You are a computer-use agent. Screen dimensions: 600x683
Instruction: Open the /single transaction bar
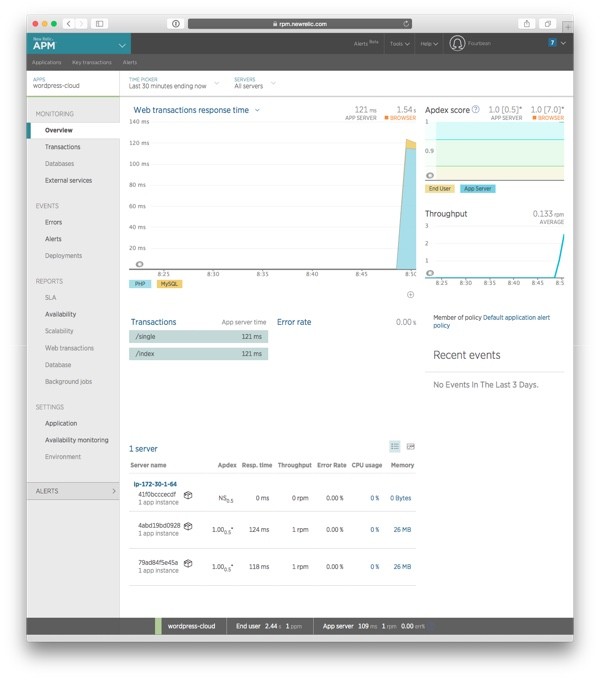198,337
